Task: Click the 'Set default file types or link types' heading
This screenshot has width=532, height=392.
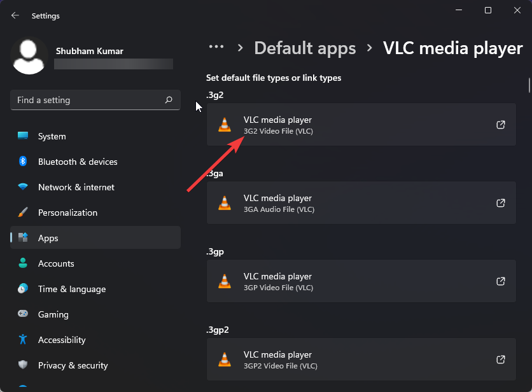Action: tap(274, 78)
